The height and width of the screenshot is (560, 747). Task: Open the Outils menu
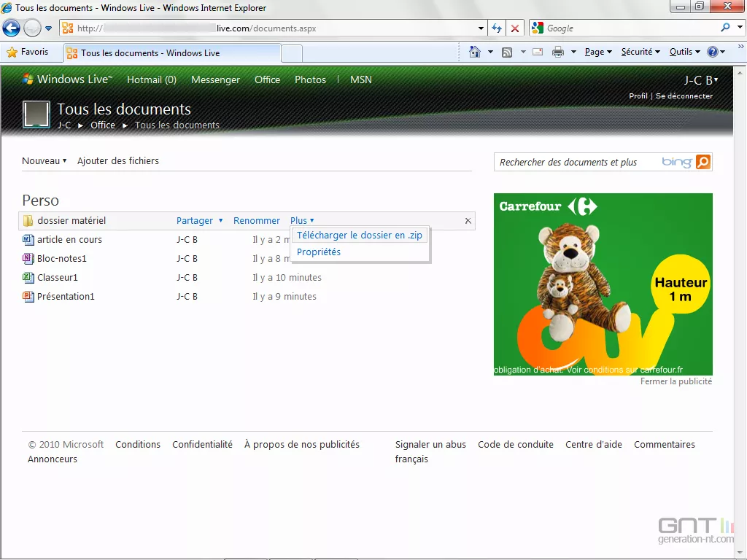coord(684,52)
